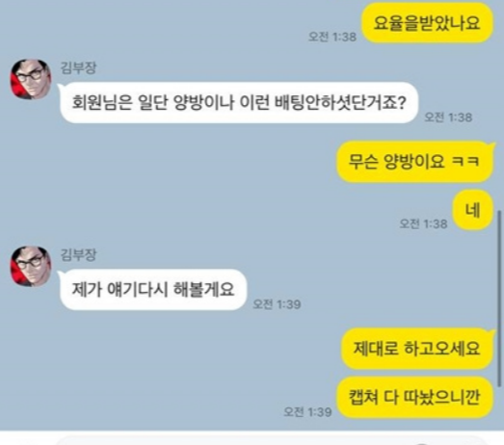Click the 오전 1:38 timestamp beside '네'

(423, 224)
